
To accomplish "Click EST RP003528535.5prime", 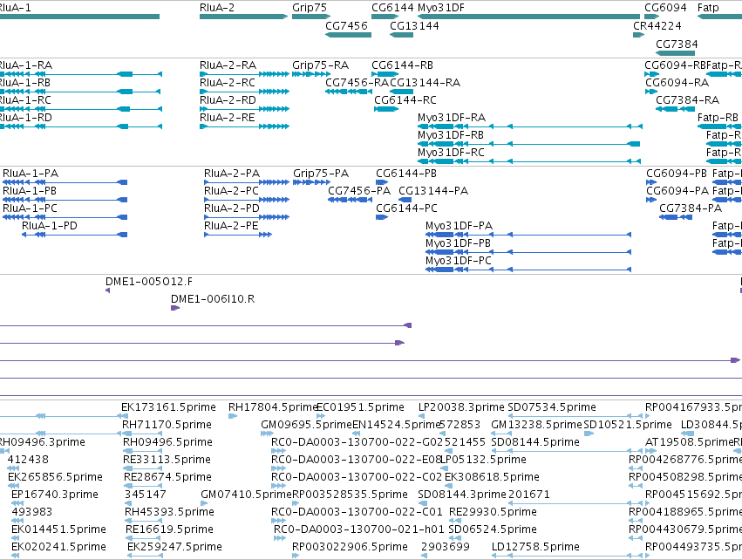I will click(x=351, y=495).
